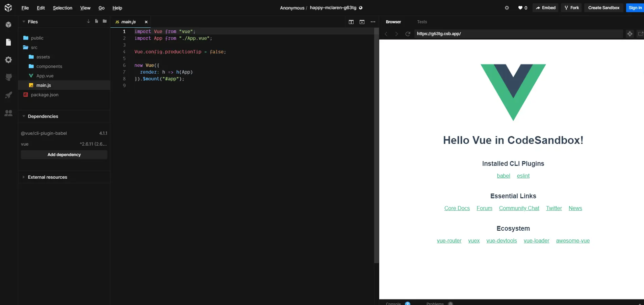The height and width of the screenshot is (305, 644).
Task: Fork this sandbox
Action: (572, 8)
